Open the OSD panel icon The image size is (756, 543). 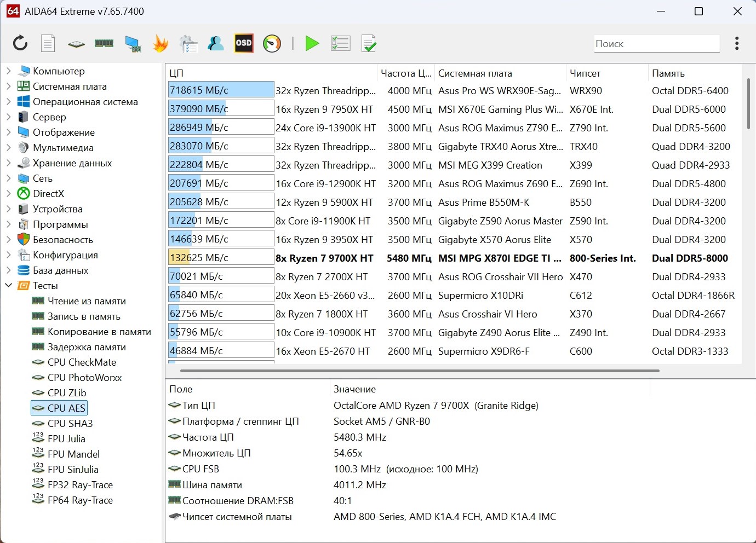click(x=244, y=43)
